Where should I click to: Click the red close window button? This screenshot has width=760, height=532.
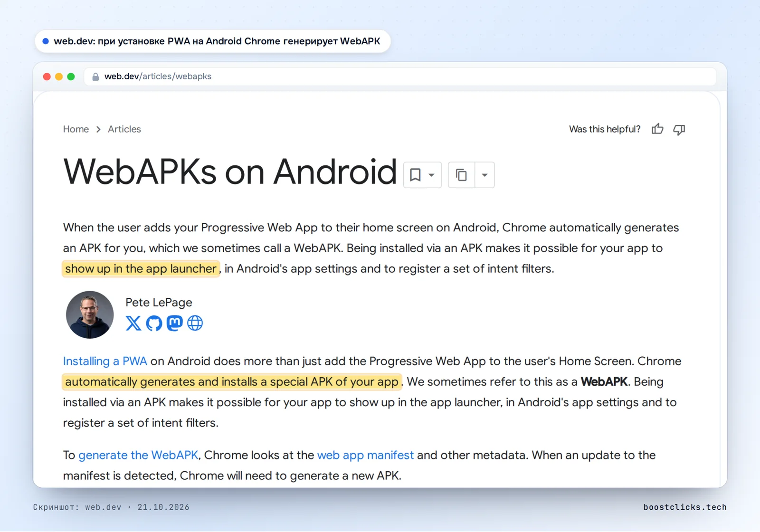tap(47, 76)
